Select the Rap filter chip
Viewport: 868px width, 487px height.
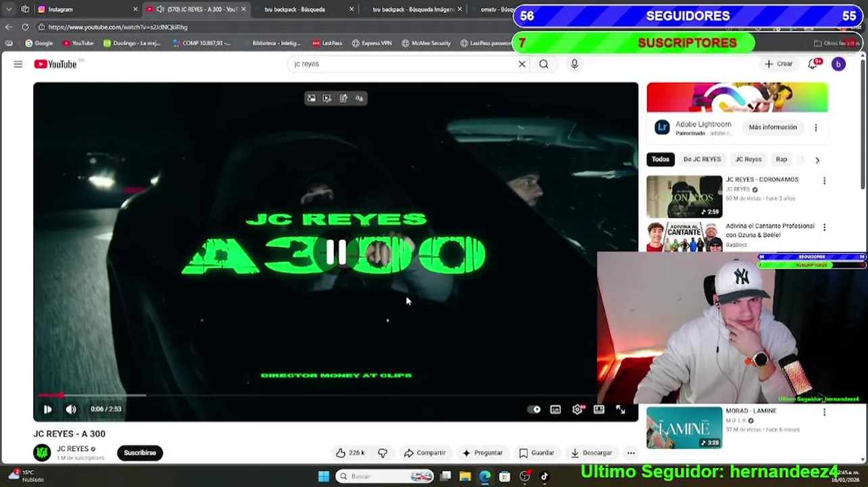pos(781,160)
